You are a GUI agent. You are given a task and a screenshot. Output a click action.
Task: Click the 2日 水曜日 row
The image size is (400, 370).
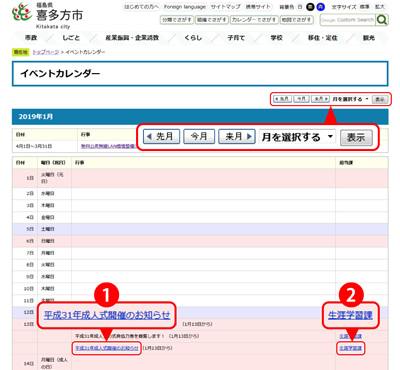(x=200, y=193)
